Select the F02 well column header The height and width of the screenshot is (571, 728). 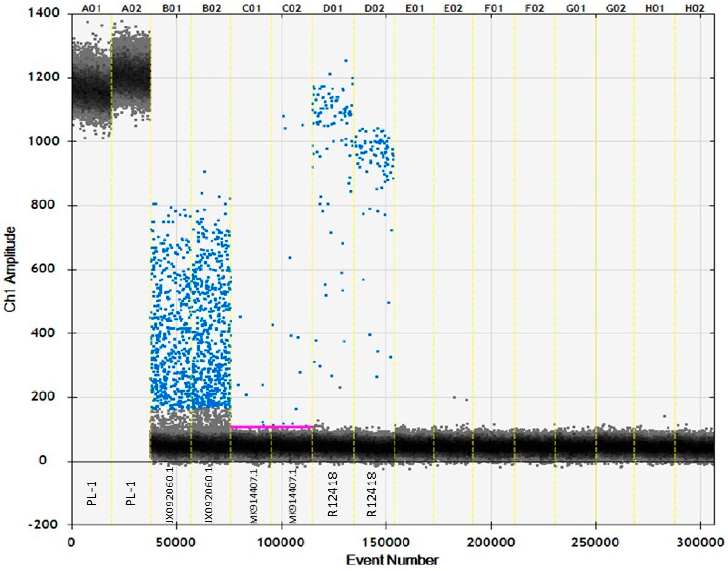(534, 8)
